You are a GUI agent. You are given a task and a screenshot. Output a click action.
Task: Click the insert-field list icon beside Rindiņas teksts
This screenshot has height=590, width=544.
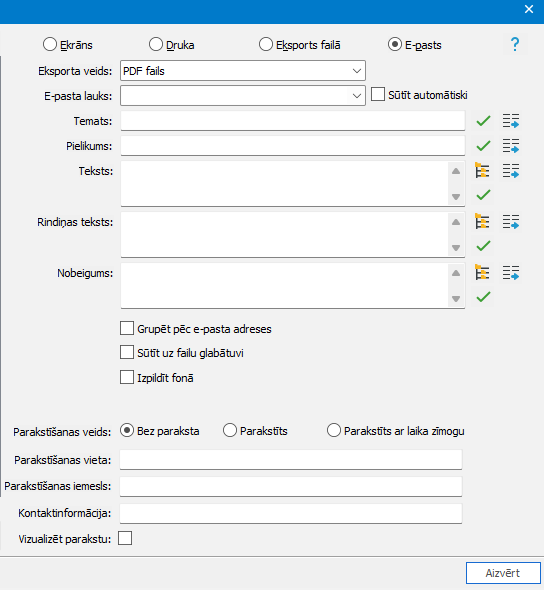[x=511, y=222]
